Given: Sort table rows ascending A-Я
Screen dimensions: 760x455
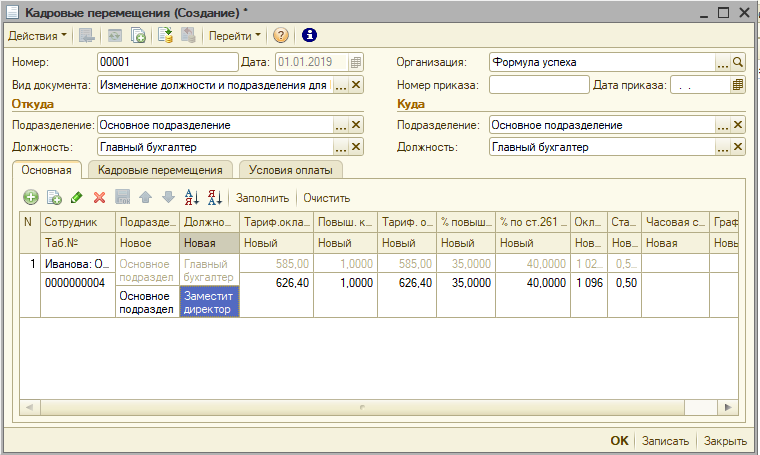Looking at the screenshot, I should point(193,198).
